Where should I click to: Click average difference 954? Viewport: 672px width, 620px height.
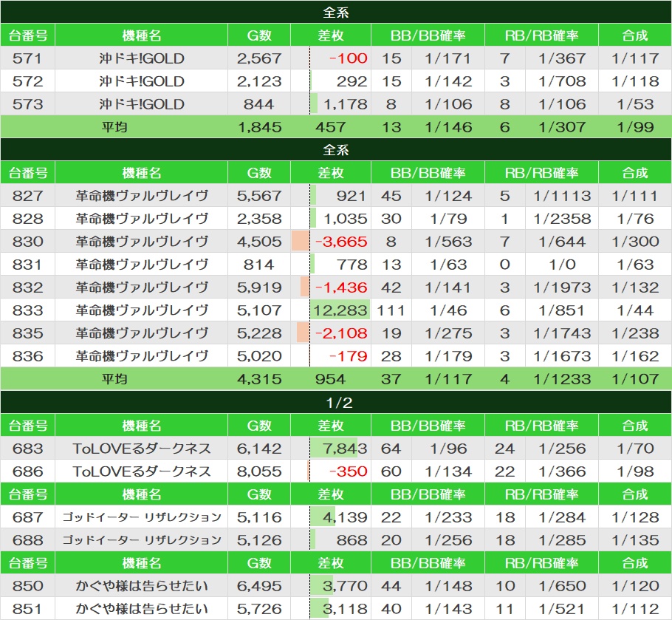330,379
